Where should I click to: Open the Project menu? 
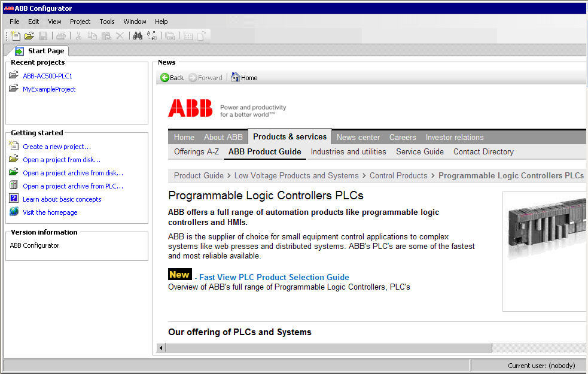tap(80, 22)
